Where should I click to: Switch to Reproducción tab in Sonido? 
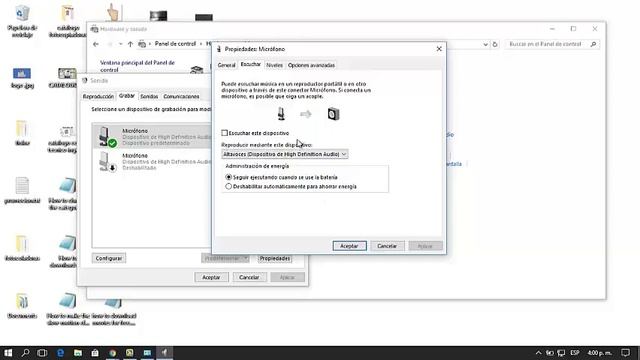point(98,97)
